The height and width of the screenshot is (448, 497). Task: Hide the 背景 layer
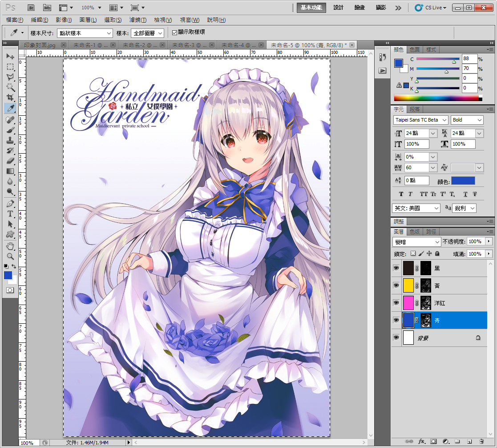[396, 338]
